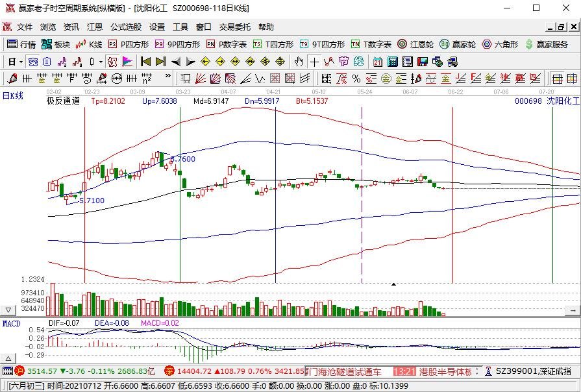Viewport: 581px width, 392px height.
Task: Open the P数字表 tool
Action: click(227, 45)
